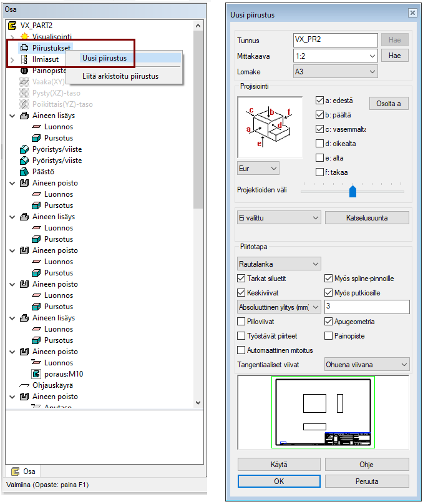423x504 pixels.
Task: Select the Päästö feature icon
Action: pos(24,172)
